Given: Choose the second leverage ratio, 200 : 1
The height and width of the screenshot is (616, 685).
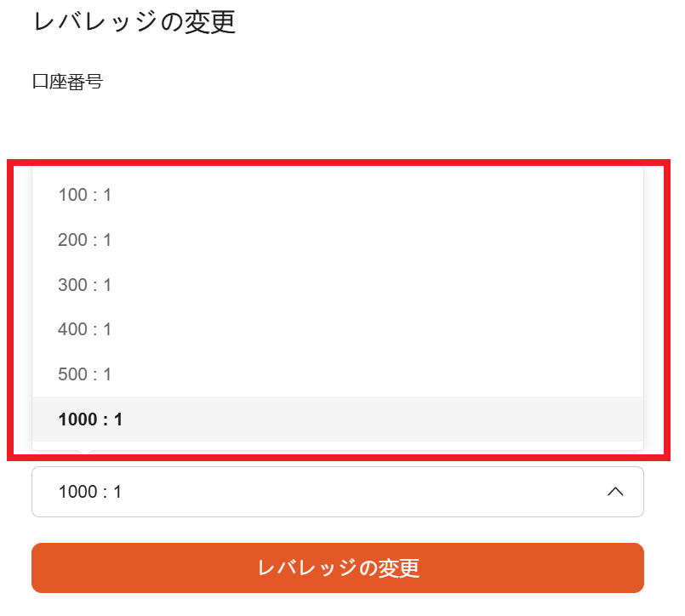Looking at the screenshot, I should pos(85,240).
